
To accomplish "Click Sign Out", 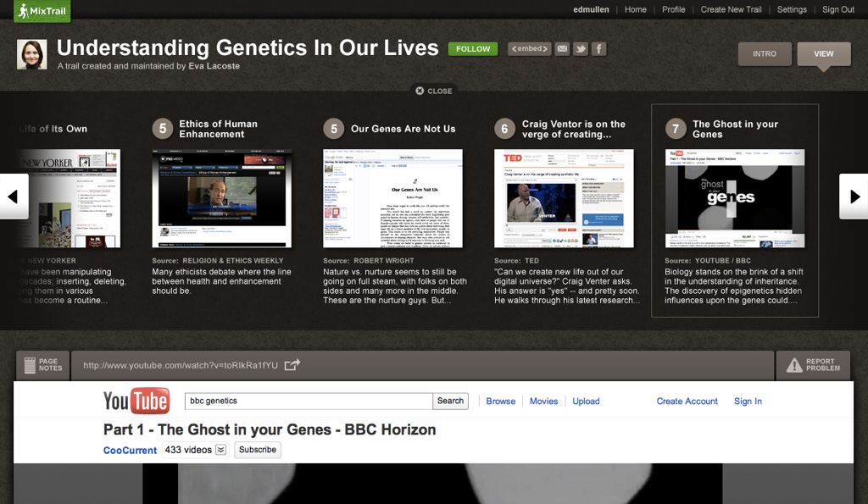I will tap(838, 9).
